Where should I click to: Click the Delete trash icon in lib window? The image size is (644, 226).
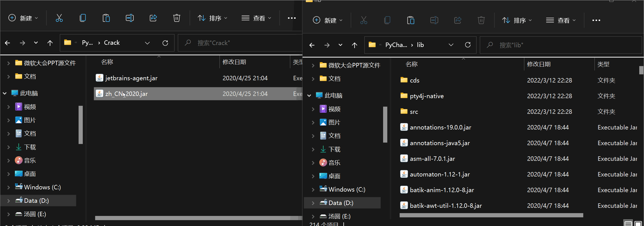(481, 20)
